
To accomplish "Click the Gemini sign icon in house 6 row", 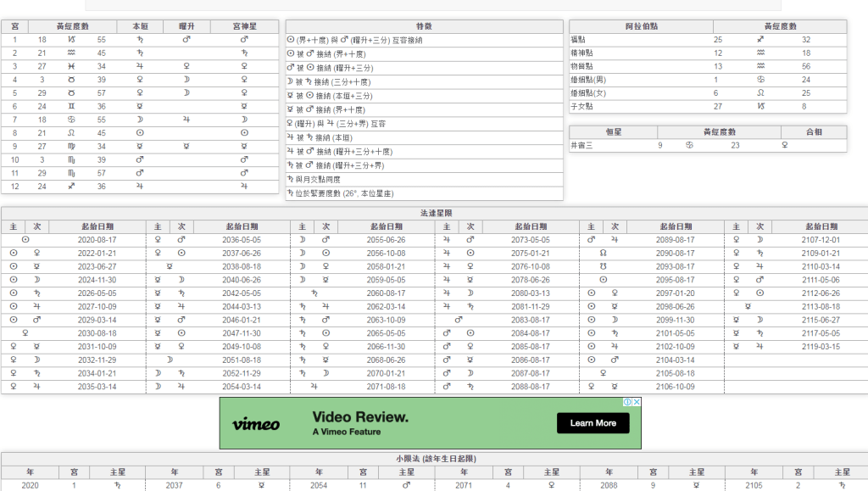I will [71, 106].
